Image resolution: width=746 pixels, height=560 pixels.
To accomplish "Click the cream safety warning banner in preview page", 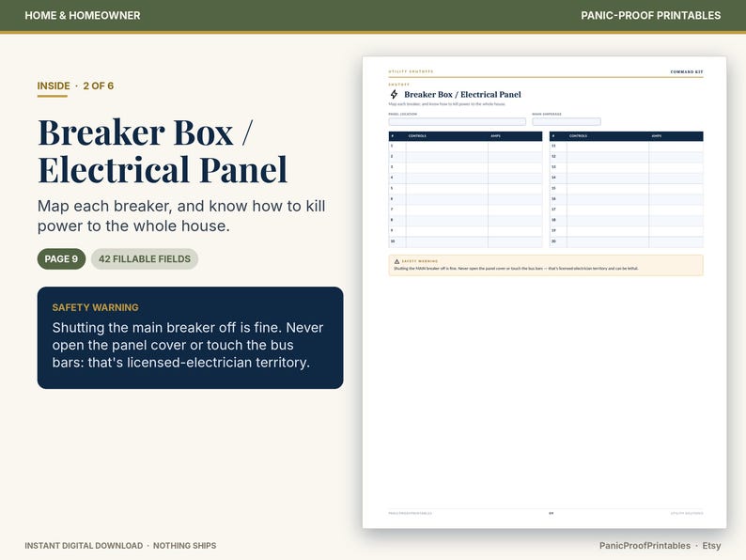I will coord(546,265).
